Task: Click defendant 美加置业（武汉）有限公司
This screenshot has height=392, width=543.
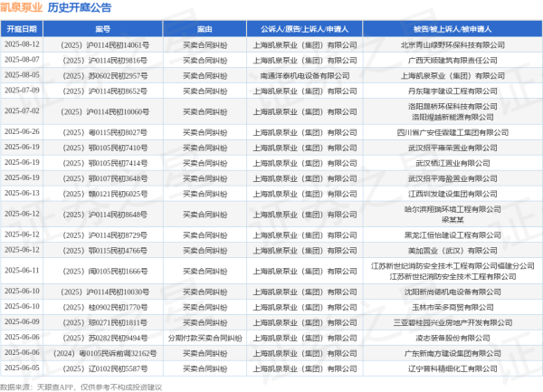Action: pyautogui.click(x=452, y=251)
